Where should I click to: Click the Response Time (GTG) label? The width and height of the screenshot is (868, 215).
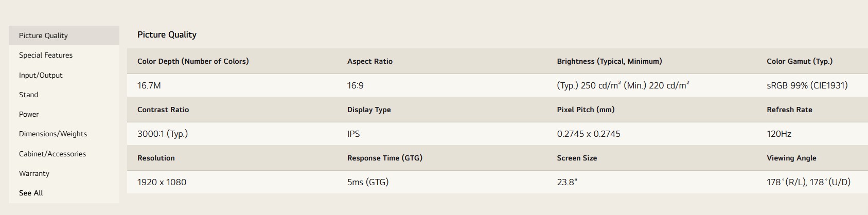(384, 158)
